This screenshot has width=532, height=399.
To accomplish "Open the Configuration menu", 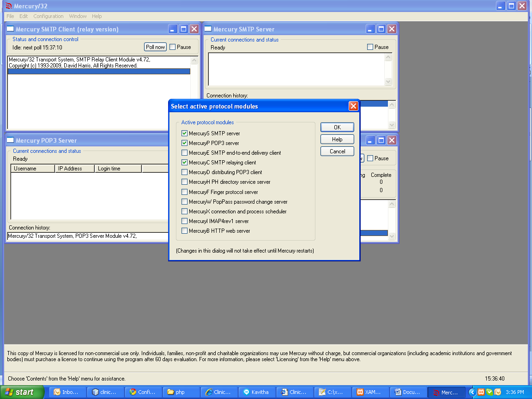I will (48, 16).
